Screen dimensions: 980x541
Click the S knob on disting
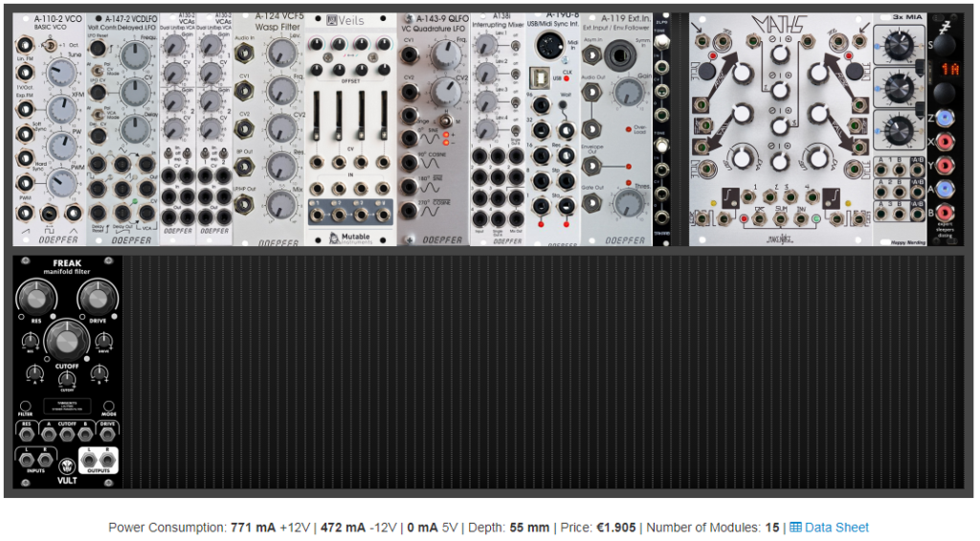[945, 45]
